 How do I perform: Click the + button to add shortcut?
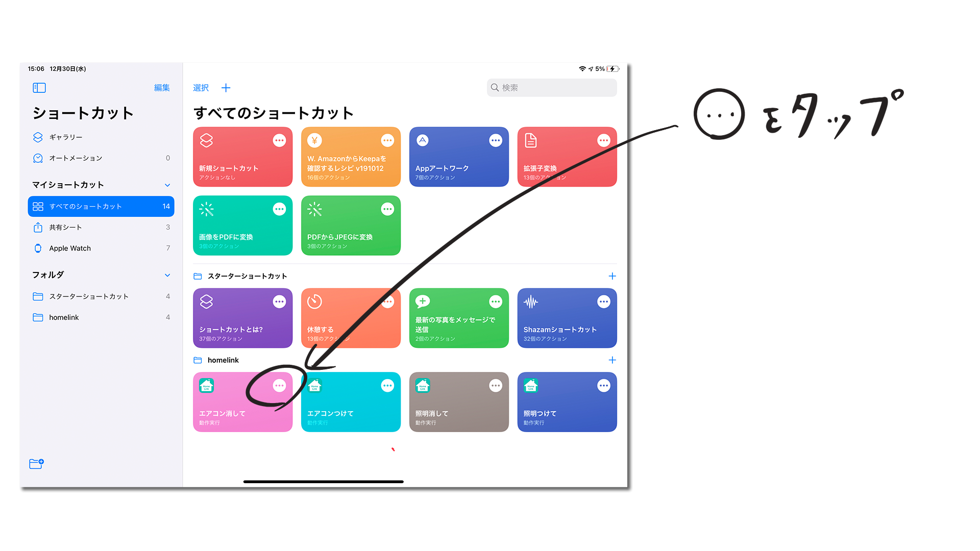226,87
